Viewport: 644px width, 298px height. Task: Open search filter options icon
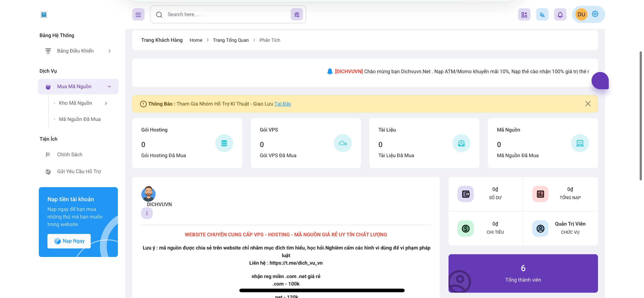[297, 15]
